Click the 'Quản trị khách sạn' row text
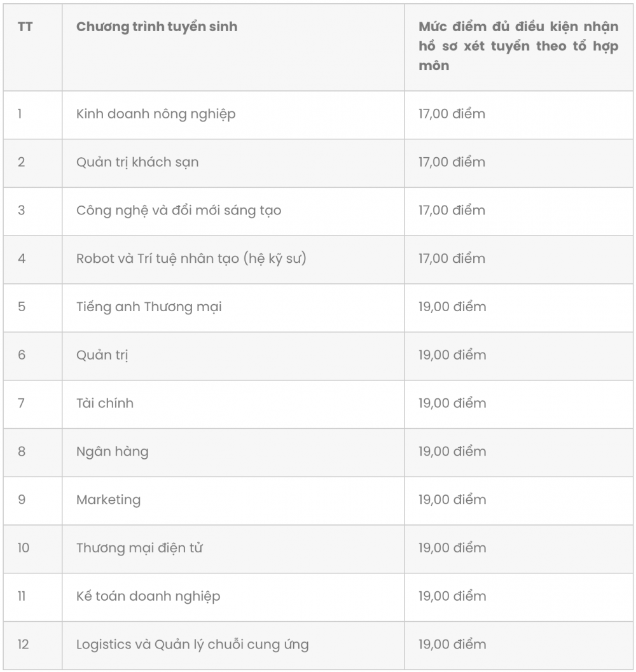Screen dimensions: 636x672 pos(137,162)
